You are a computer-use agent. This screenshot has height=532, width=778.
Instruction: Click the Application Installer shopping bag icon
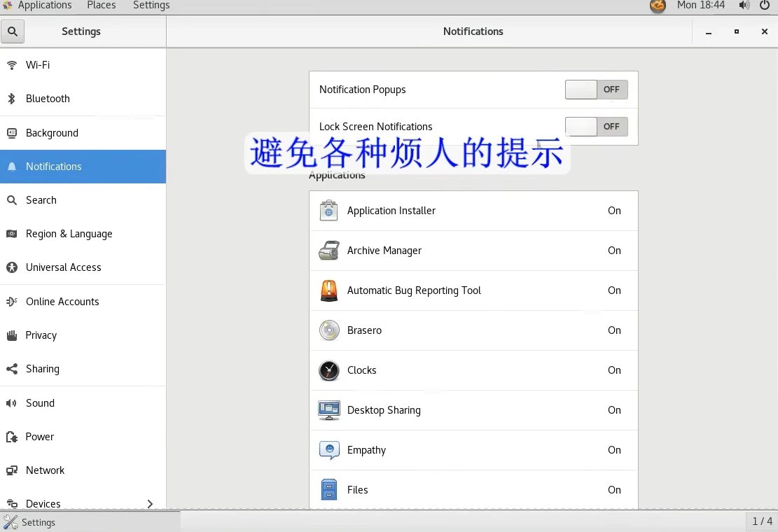[x=328, y=211]
